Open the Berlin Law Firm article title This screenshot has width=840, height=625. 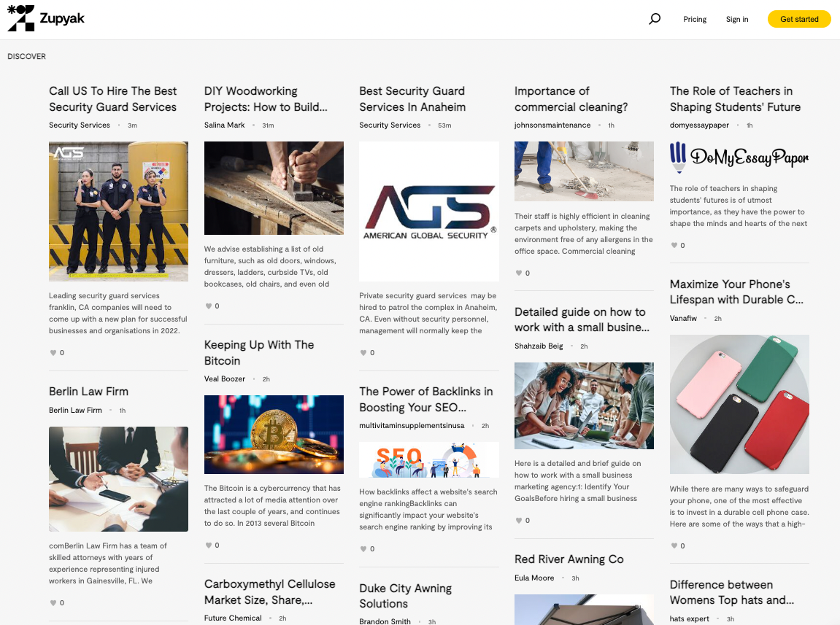click(88, 392)
